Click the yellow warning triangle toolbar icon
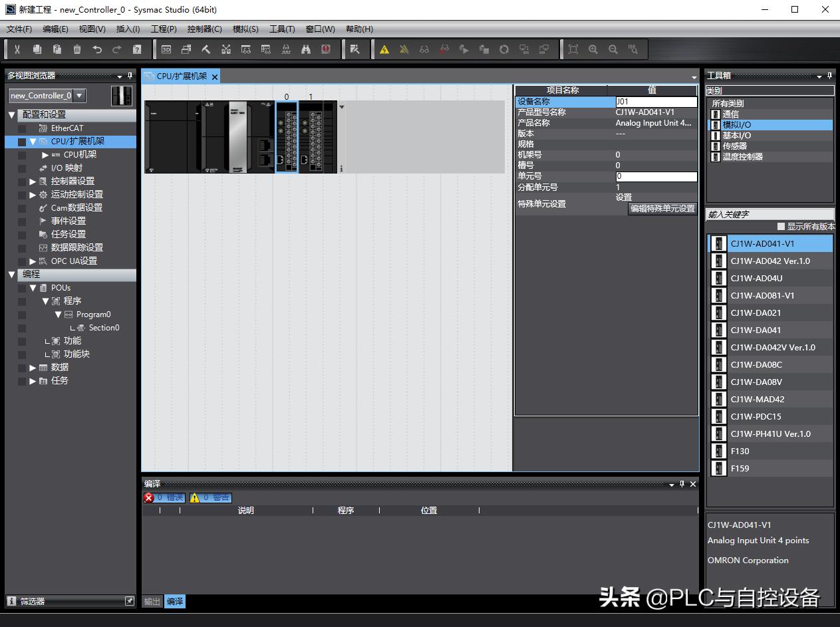Viewport: 840px width, 627px height. pyautogui.click(x=384, y=49)
